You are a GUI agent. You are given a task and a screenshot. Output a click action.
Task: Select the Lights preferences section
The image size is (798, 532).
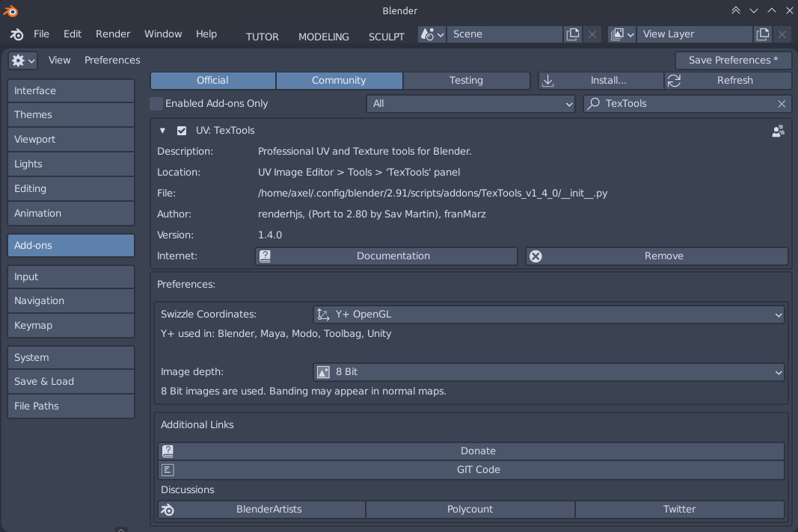pyautogui.click(x=71, y=164)
